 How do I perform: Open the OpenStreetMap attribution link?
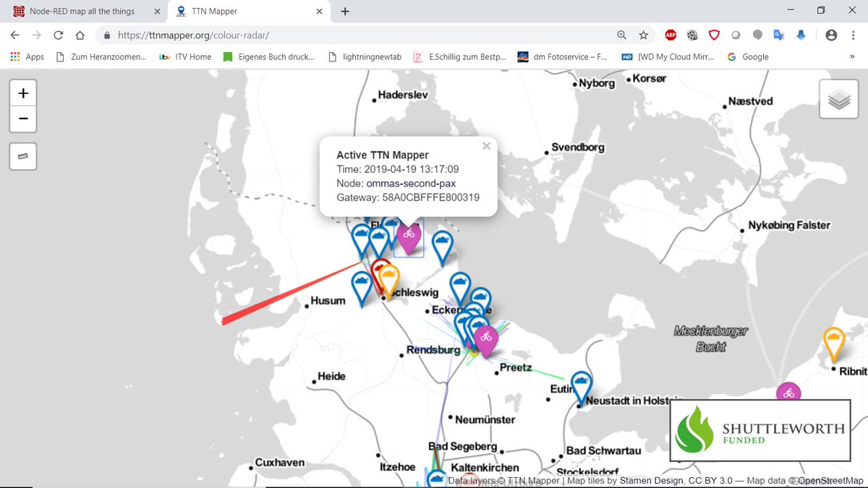[830, 481]
